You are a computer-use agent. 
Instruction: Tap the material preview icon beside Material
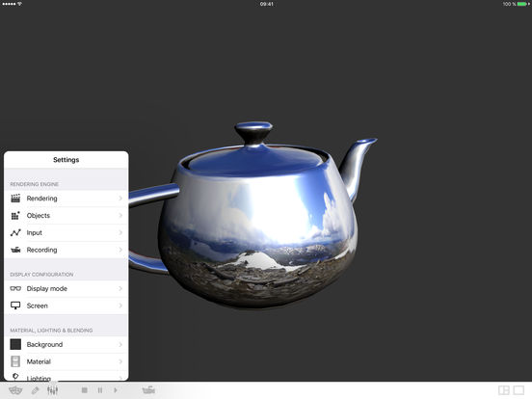[x=15, y=361]
